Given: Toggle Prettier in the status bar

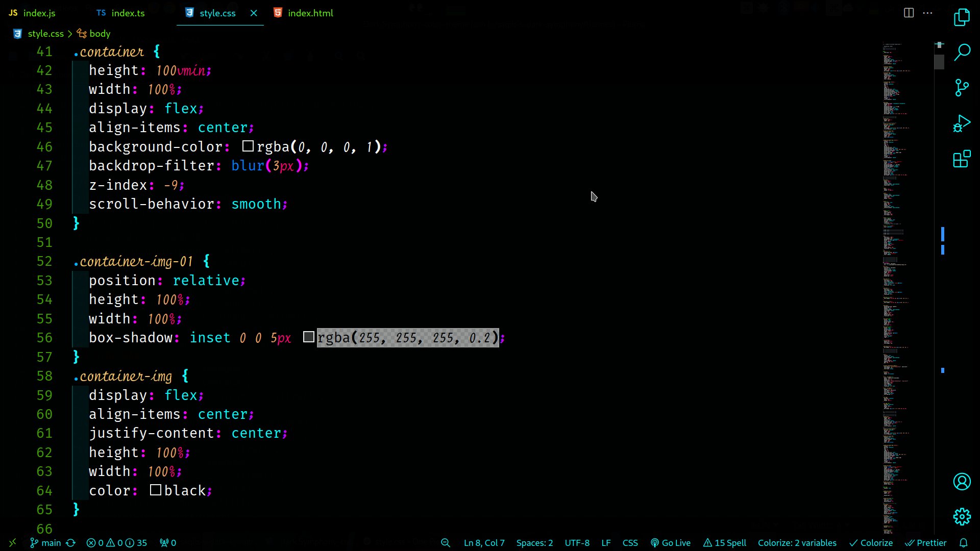Looking at the screenshot, I should click(x=926, y=543).
